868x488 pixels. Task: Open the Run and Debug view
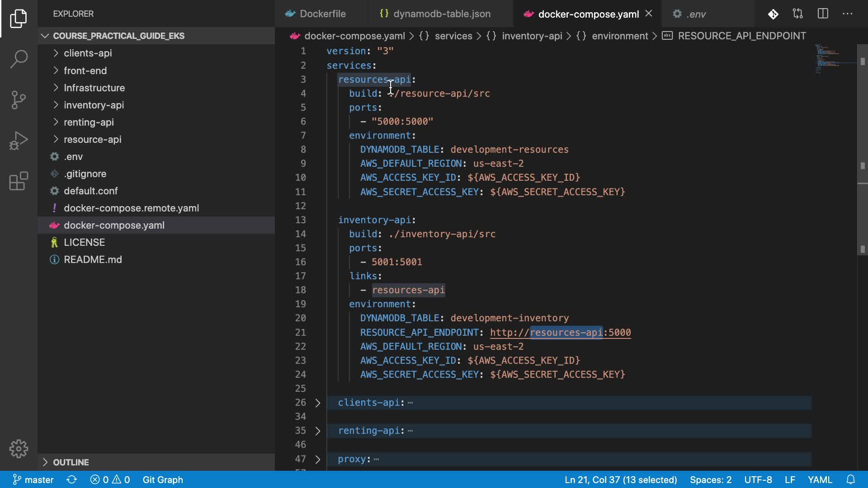click(19, 141)
